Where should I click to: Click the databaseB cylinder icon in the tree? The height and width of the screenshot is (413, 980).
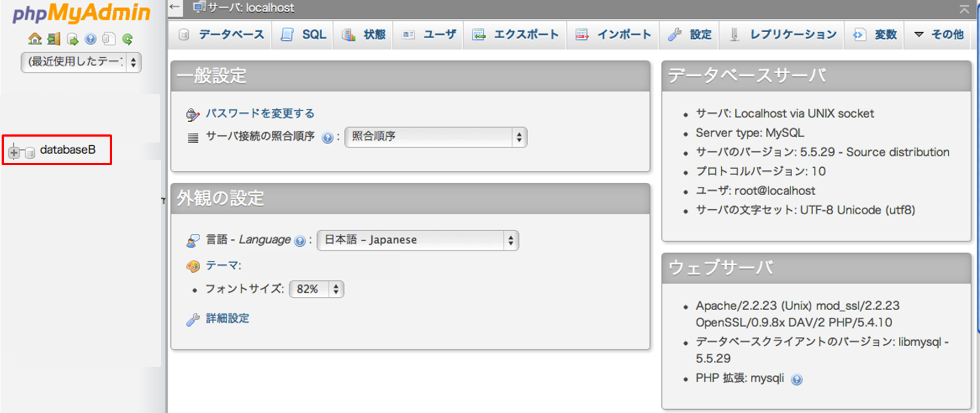tap(30, 152)
